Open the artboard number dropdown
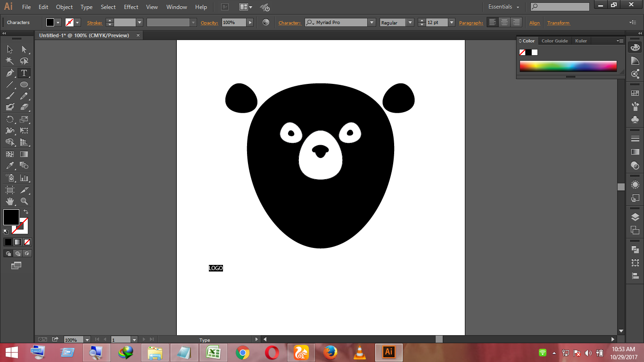644x362 pixels. click(134, 339)
